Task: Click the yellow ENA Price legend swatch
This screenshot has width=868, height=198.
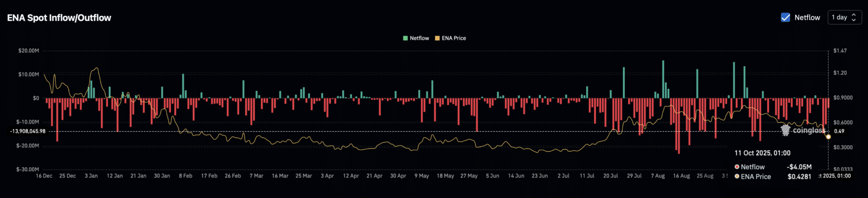Action: pos(437,38)
